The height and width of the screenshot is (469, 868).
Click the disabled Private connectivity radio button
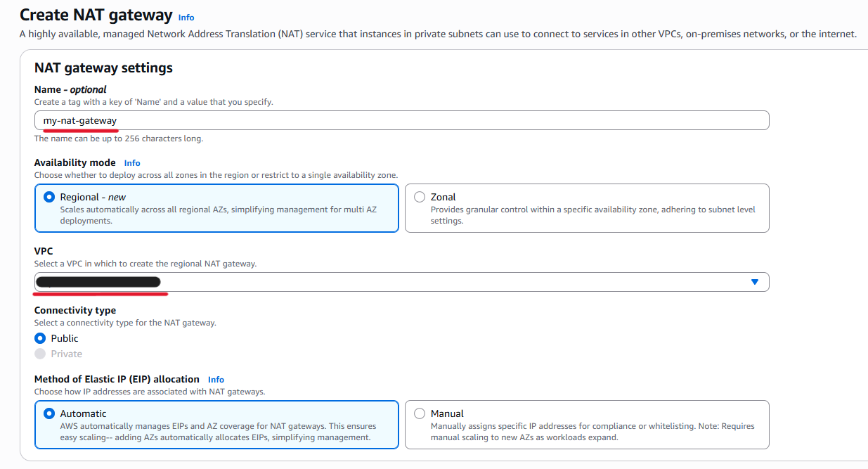point(40,354)
